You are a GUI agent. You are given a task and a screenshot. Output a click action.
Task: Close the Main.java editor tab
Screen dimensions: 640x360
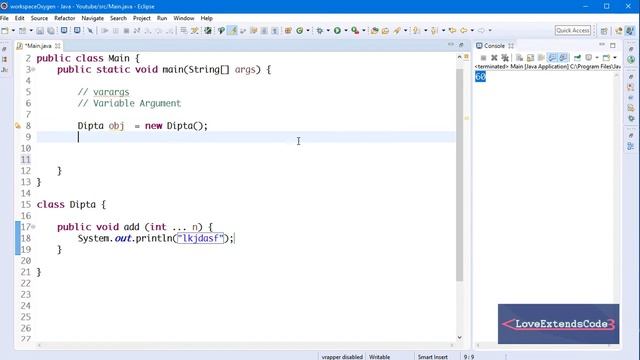pos(58,46)
